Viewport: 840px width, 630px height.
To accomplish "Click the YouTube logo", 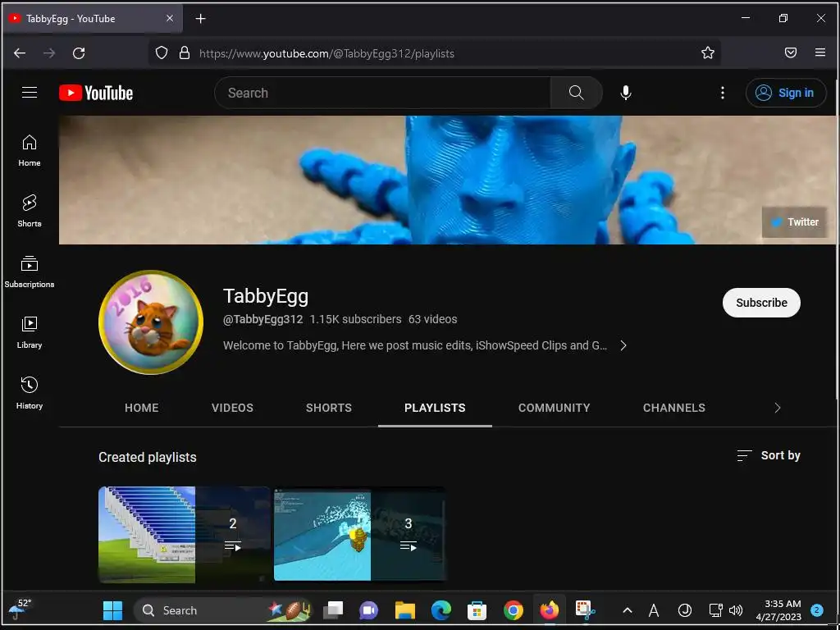I will pos(96,94).
